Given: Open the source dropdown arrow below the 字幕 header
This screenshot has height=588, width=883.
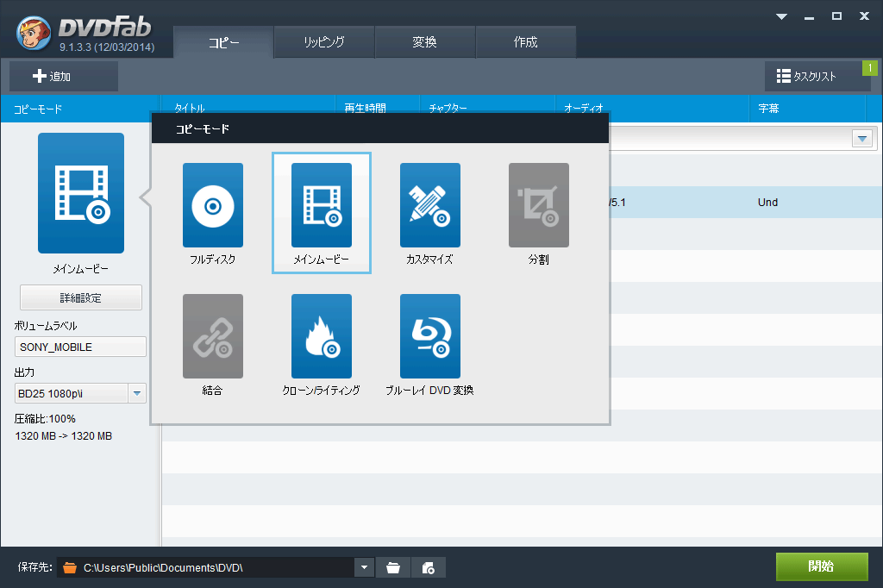Looking at the screenshot, I should 862,139.
